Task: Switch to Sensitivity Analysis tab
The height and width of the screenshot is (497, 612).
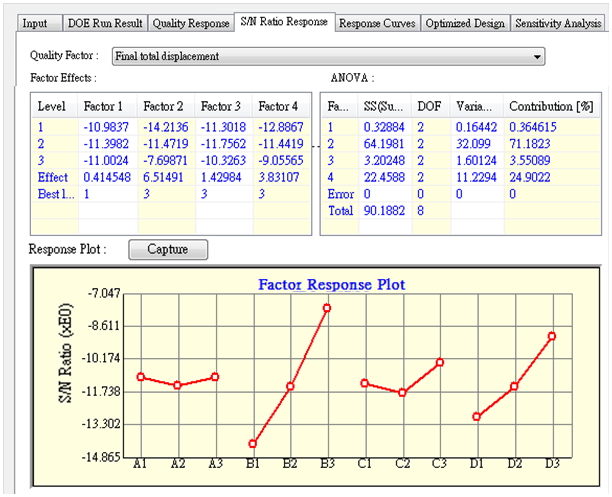Action: point(558,23)
